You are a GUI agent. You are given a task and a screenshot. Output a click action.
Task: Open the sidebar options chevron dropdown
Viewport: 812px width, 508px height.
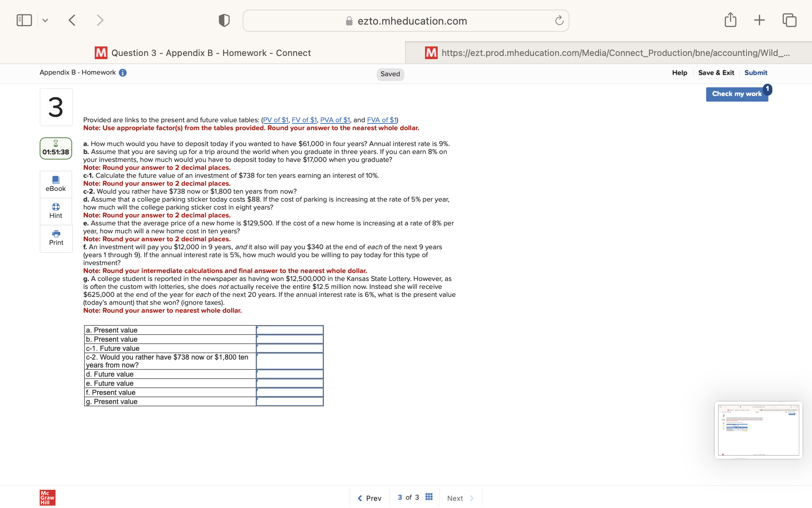coord(45,20)
